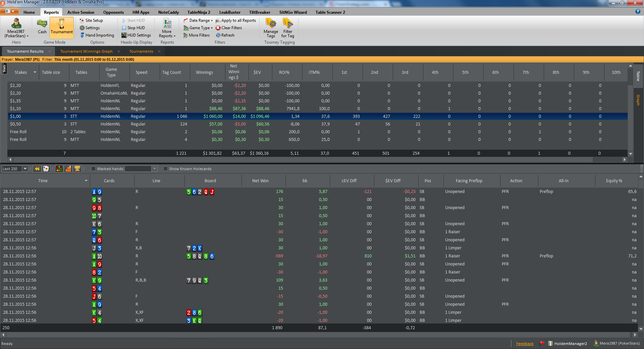
Task: Open the help icon in the ribbon
Action: [x=638, y=11]
